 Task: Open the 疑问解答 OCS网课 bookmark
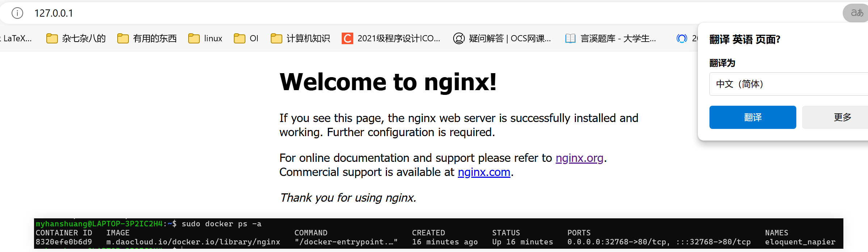(502, 38)
